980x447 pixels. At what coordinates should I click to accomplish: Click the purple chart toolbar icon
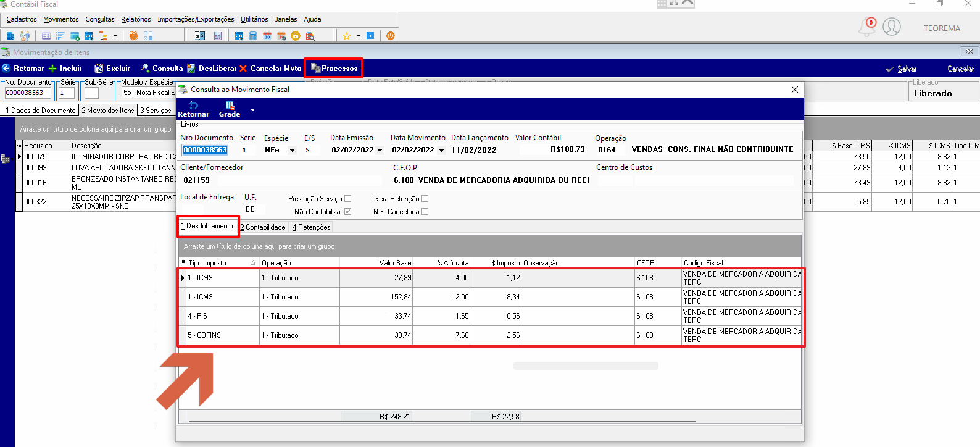click(218, 36)
